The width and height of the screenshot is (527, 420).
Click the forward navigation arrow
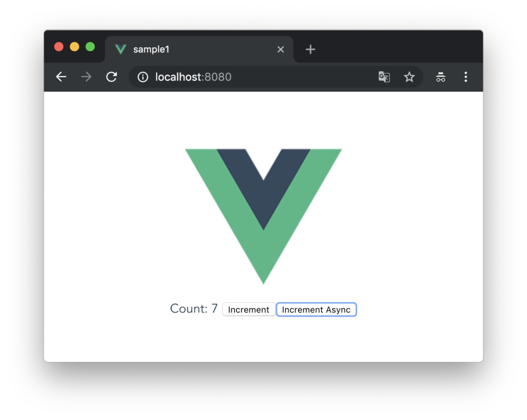point(86,77)
